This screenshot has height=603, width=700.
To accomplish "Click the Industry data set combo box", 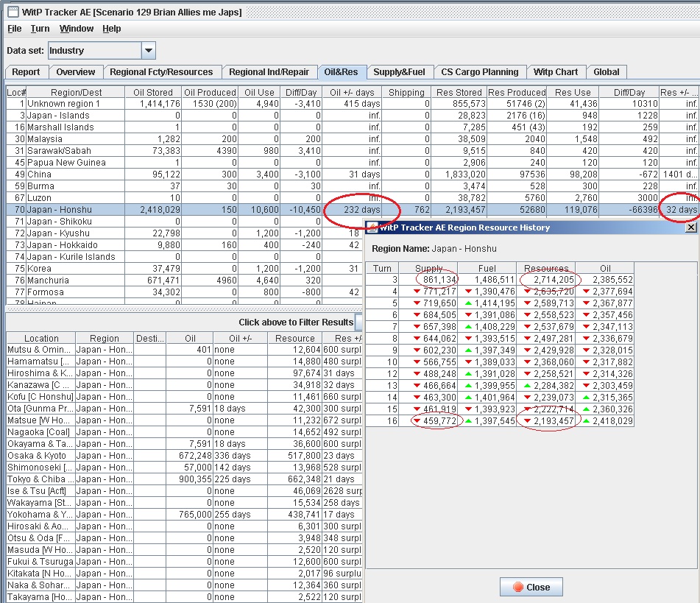I will [93, 51].
